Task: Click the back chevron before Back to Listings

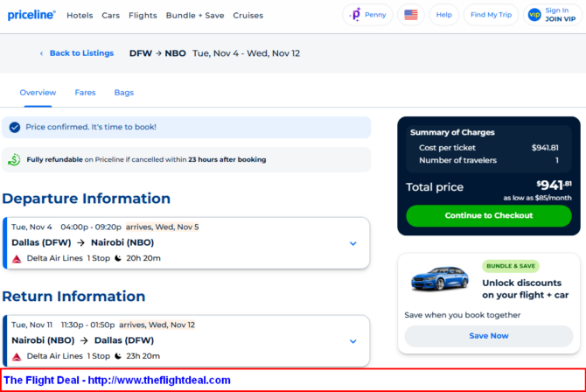Action: click(41, 53)
